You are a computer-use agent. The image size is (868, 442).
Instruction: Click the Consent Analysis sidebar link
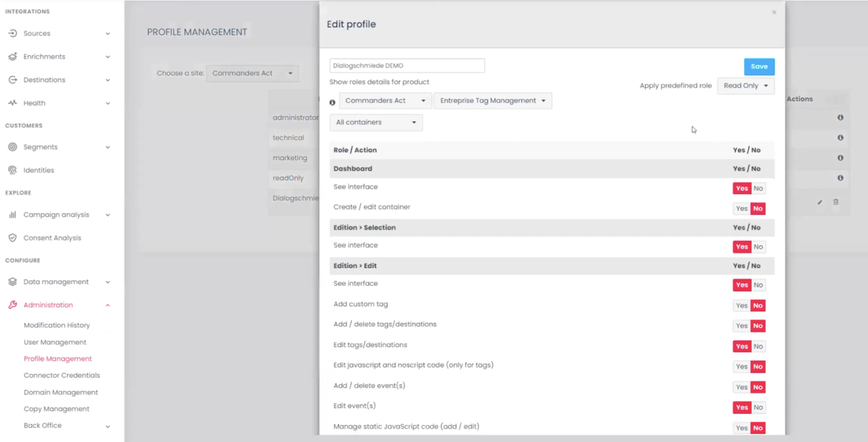(52, 238)
